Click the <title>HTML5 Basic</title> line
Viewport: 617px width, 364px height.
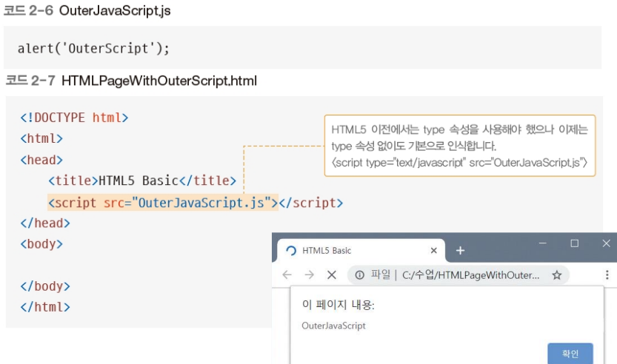(x=142, y=181)
